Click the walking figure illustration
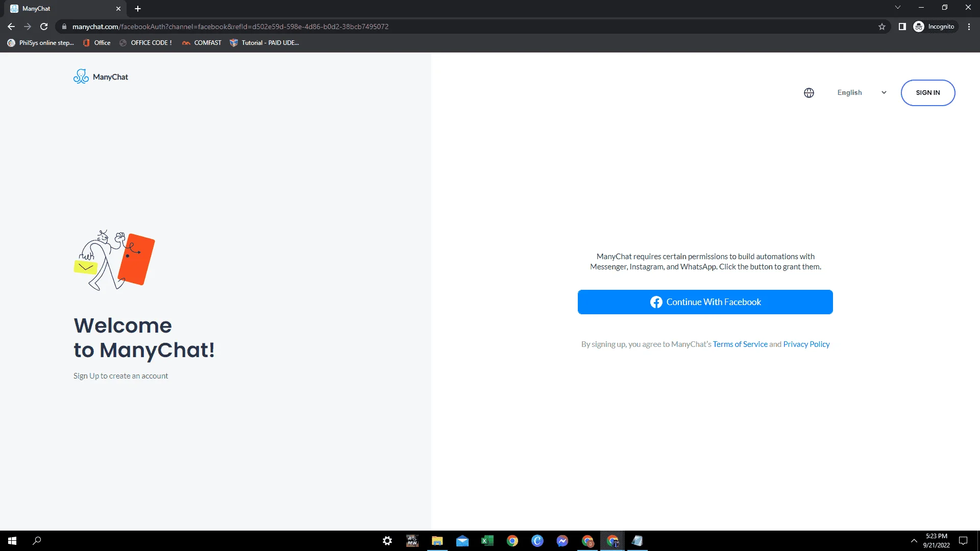The image size is (980, 551). [114, 260]
